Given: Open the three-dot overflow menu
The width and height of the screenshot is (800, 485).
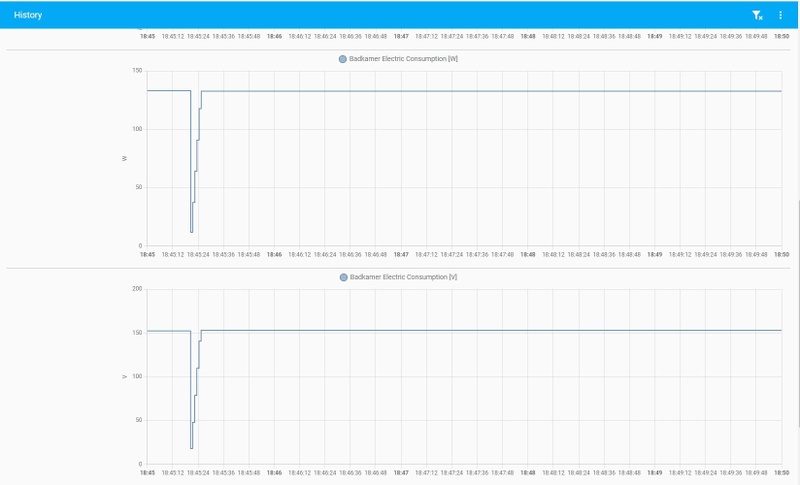Looking at the screenshot, I should click(780, 15).
